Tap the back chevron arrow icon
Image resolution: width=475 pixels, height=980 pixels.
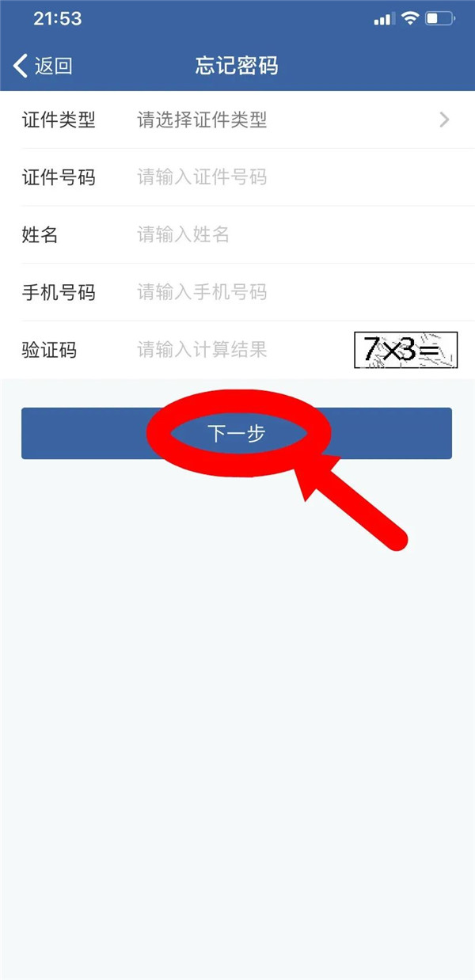point(21,65)
